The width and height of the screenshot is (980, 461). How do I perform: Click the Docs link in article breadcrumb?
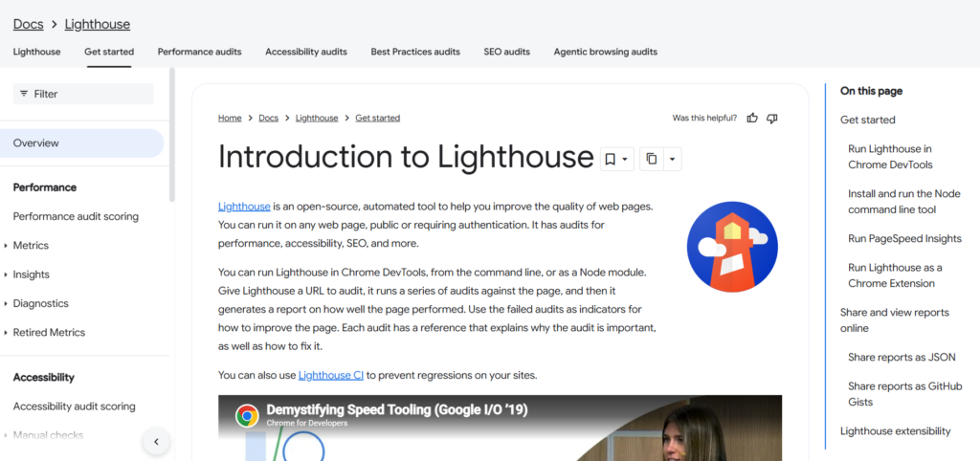tap(269, 118)
